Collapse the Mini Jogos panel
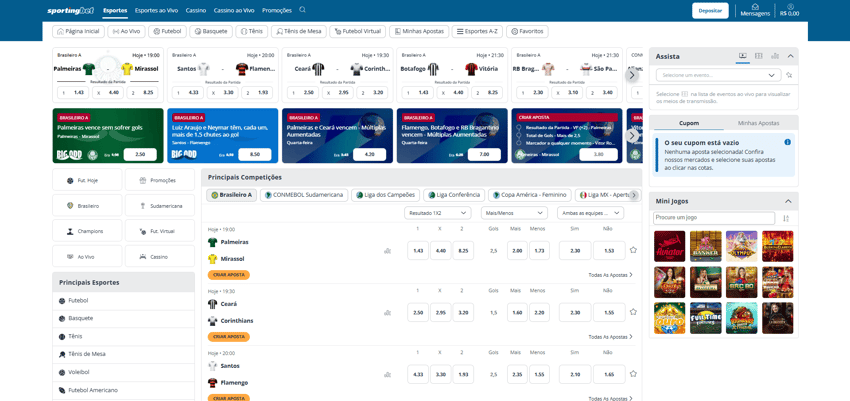Screen dimensions: 850x401 click(x=788, y=201)
